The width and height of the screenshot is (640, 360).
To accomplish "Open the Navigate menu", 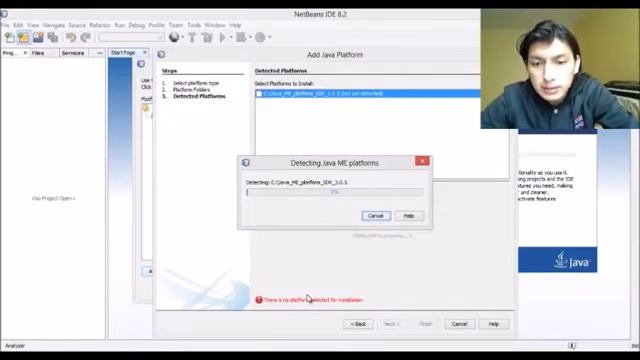I will click(54, 25).
